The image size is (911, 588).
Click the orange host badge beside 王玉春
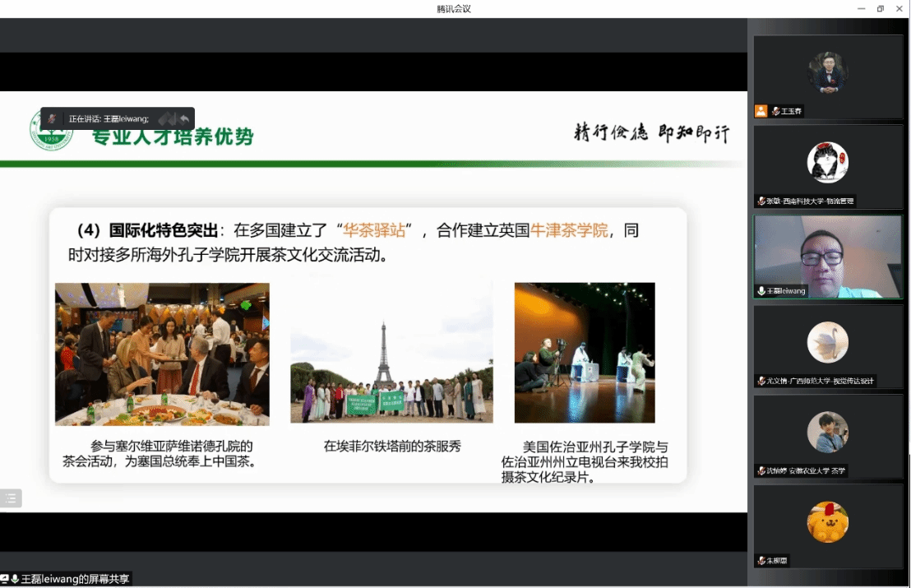pos(761,111)
